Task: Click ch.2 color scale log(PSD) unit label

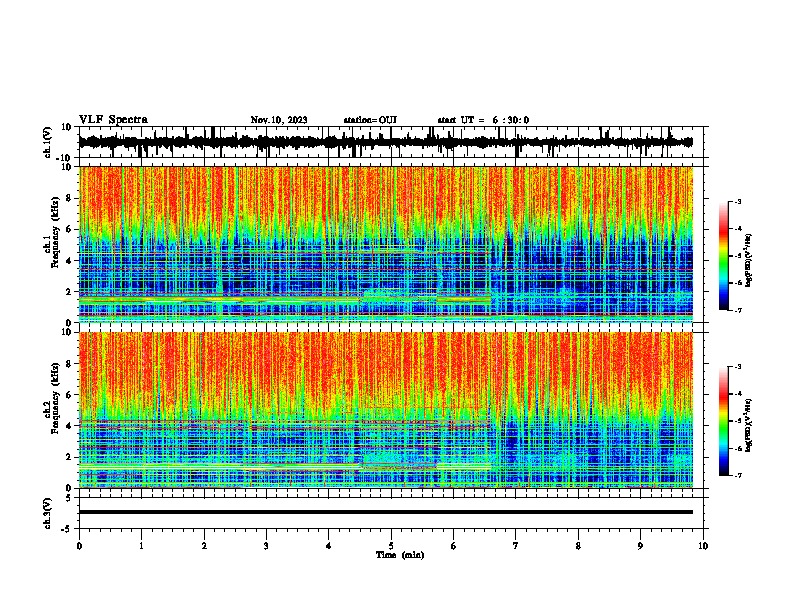Action: pyautogui.click(x=749, y=425)
